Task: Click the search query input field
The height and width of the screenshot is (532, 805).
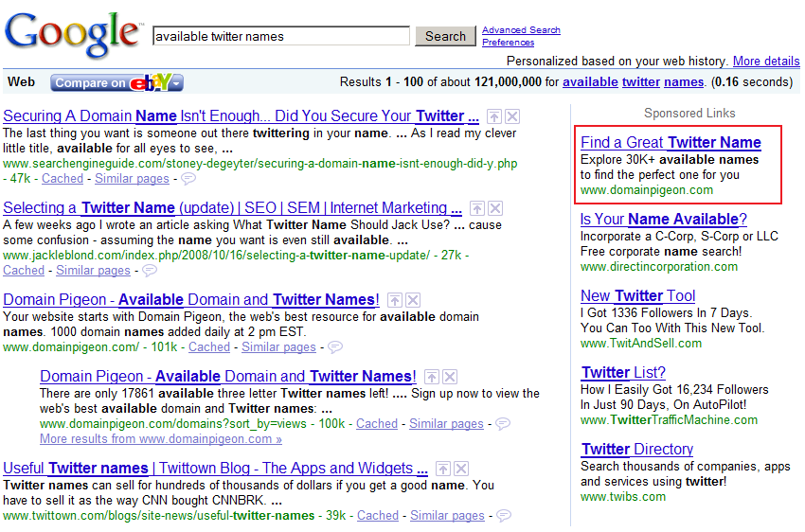Action: (x=281, y=36)
